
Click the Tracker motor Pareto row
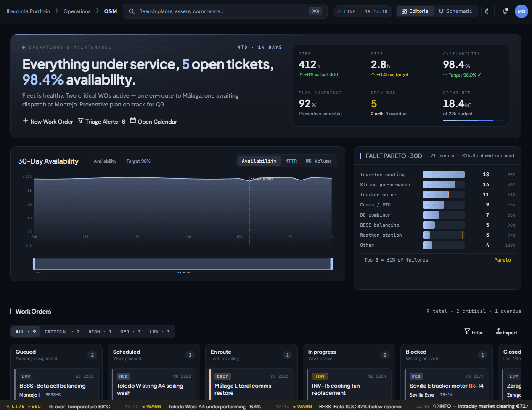point(437,195)
